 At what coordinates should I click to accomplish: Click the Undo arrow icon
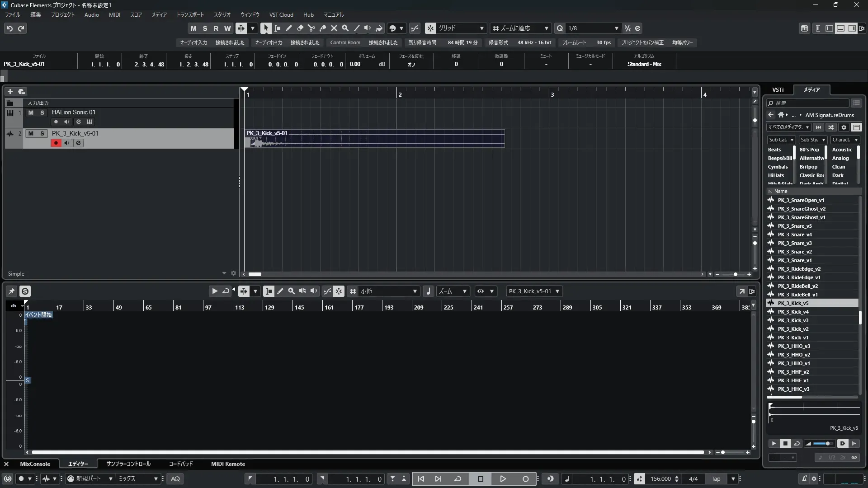click(9, 28)
